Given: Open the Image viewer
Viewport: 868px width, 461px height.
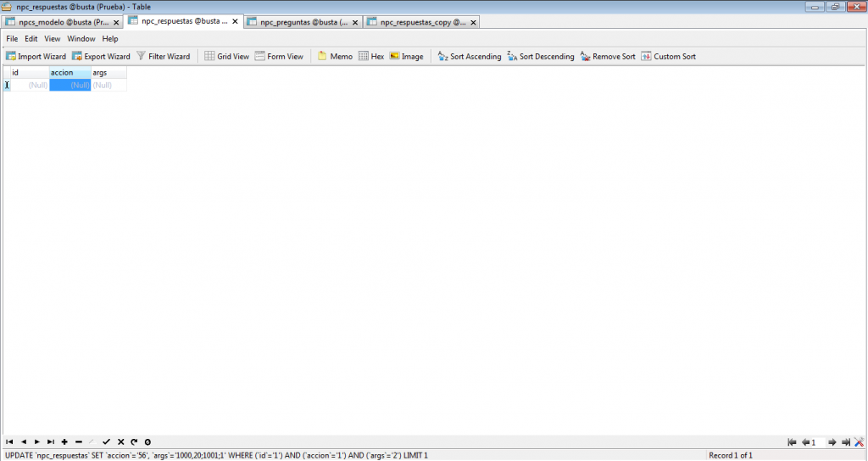Looking at the screenshot, I should (x=406, y=57).
